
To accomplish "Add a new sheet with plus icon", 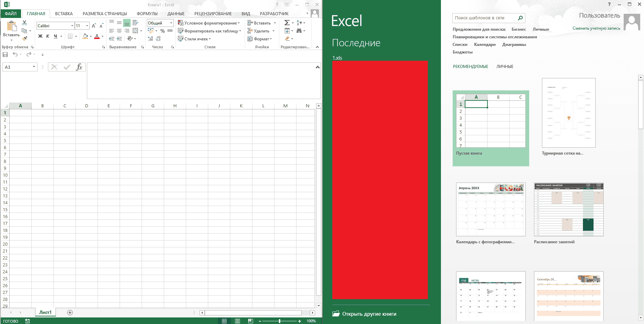I will [70, 313].
